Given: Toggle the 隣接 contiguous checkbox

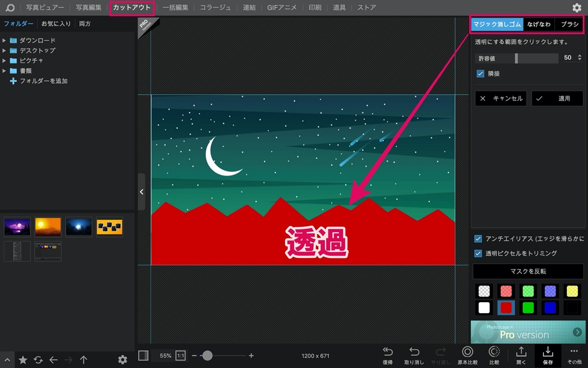Looking at the screenshot, I should (481, 74).
